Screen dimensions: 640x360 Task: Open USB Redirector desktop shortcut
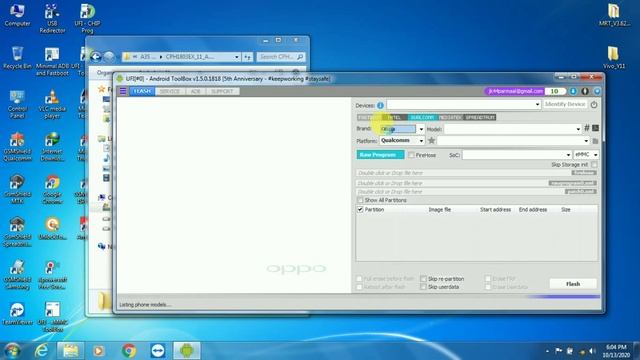[52, 18]
